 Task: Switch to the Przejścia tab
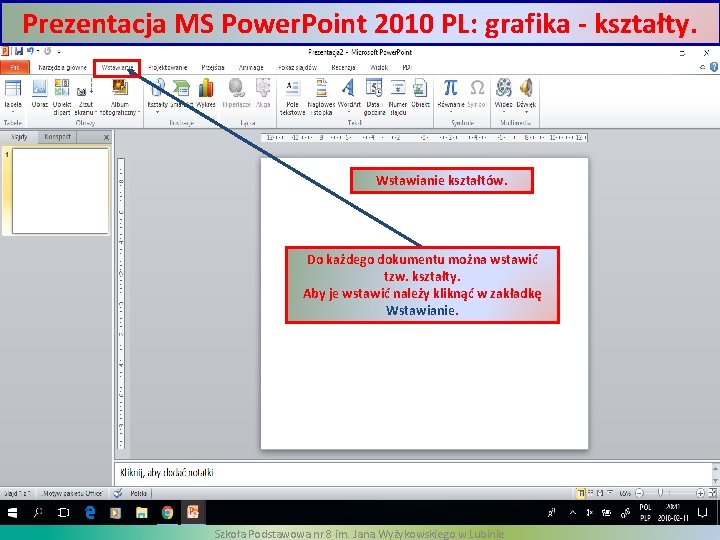tap(213, 67)
